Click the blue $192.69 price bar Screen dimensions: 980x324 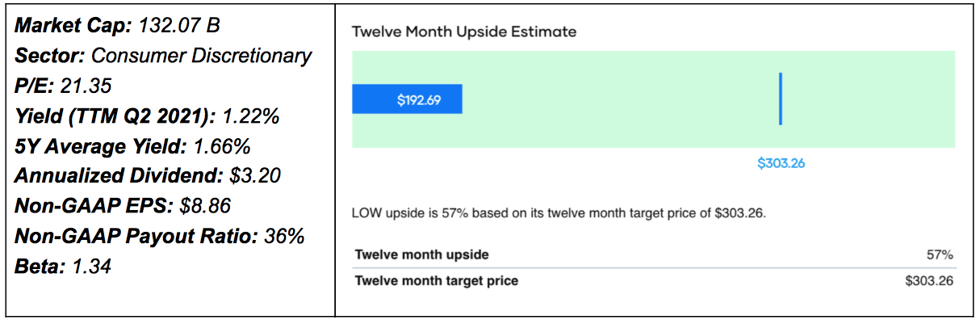(407, 99)
